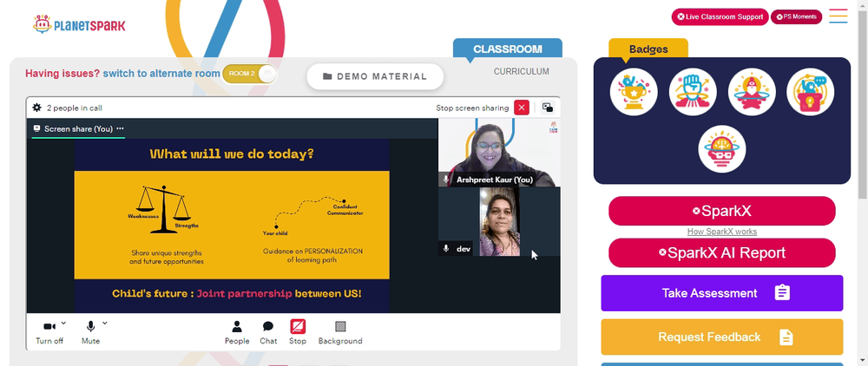
Task: Click Request Feedback button
Action: pos(722,337)
